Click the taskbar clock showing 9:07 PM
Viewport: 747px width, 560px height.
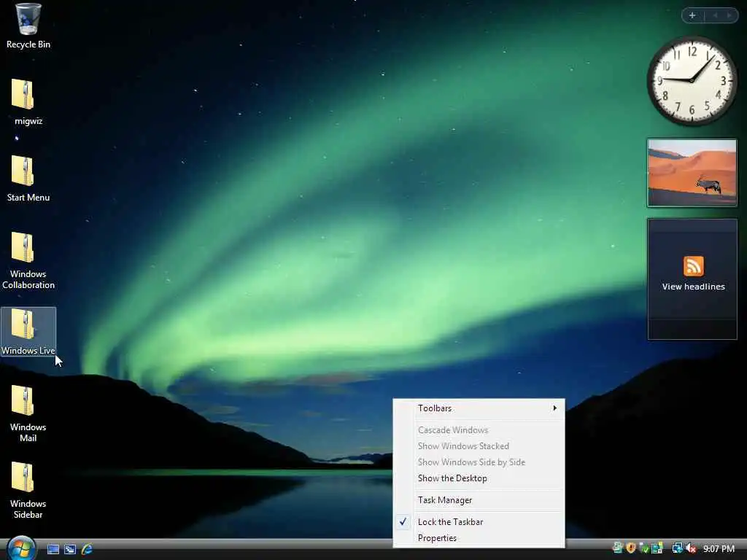(719, 548)
